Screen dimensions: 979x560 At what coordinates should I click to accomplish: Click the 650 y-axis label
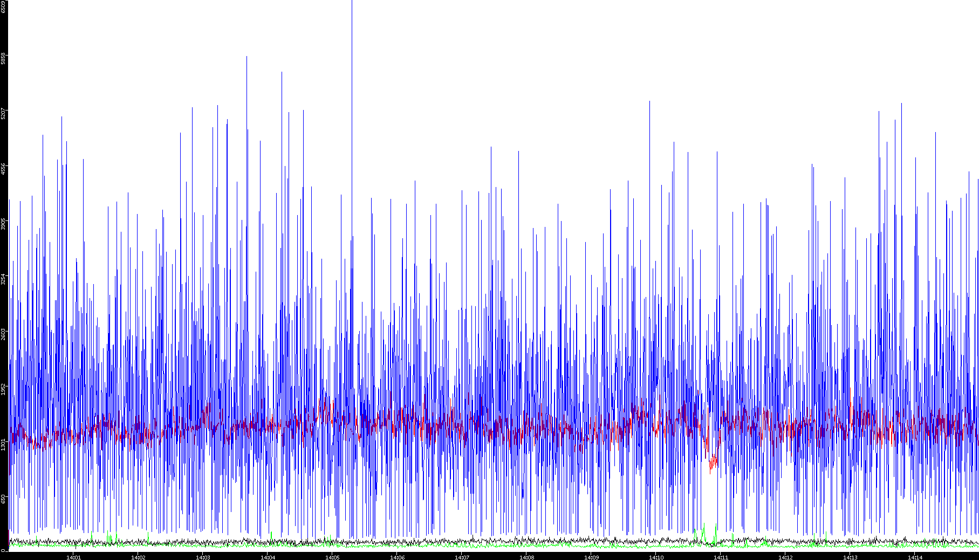(3, 499)
